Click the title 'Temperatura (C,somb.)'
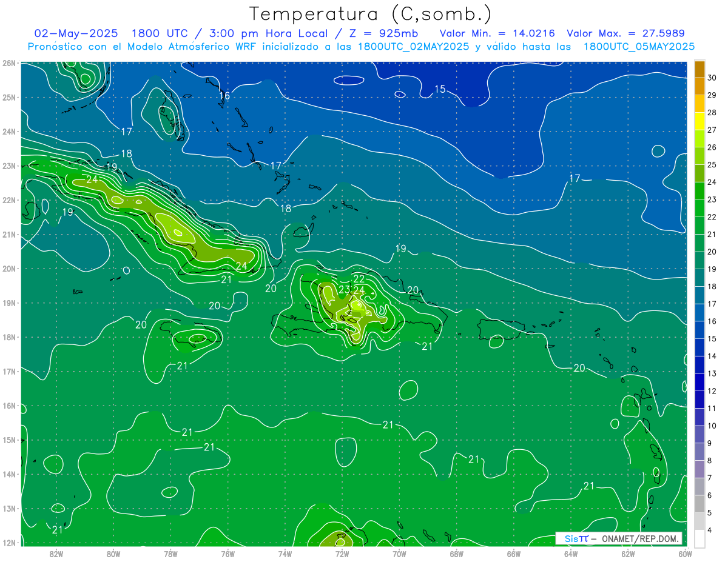Image resolution: width=728 pixels, height=562 pixels. (x=371, y=14)
